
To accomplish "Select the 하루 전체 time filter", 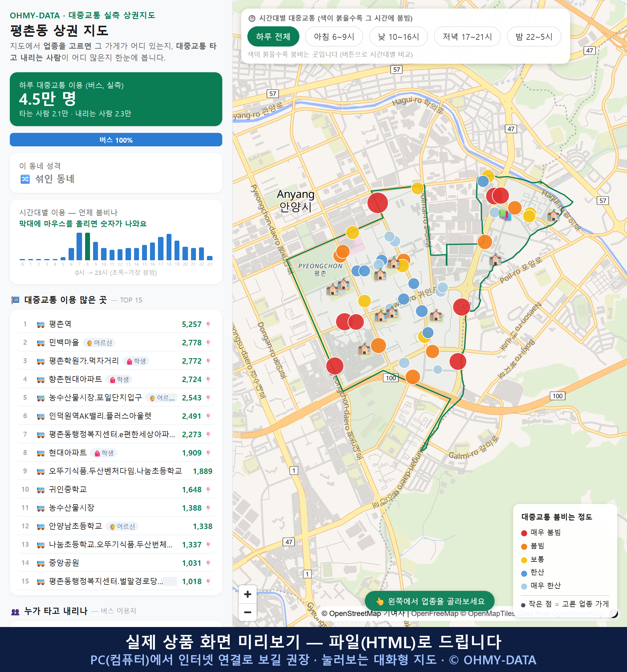I will [x=273, y=36].
